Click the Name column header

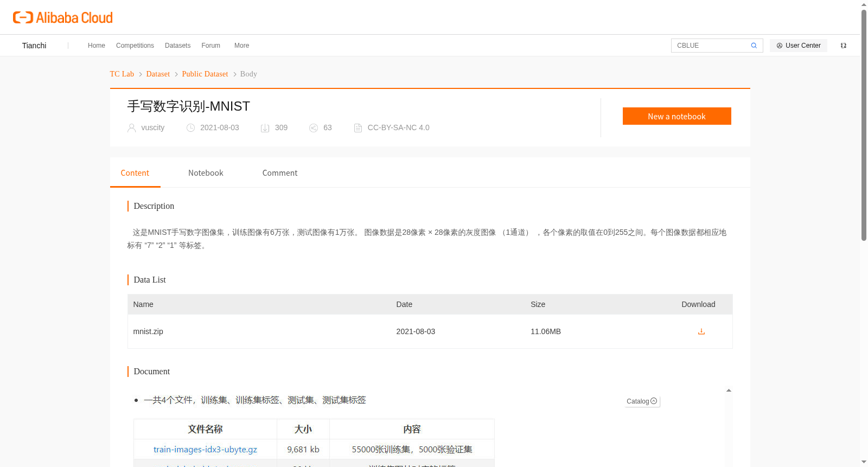pos(143,304)
